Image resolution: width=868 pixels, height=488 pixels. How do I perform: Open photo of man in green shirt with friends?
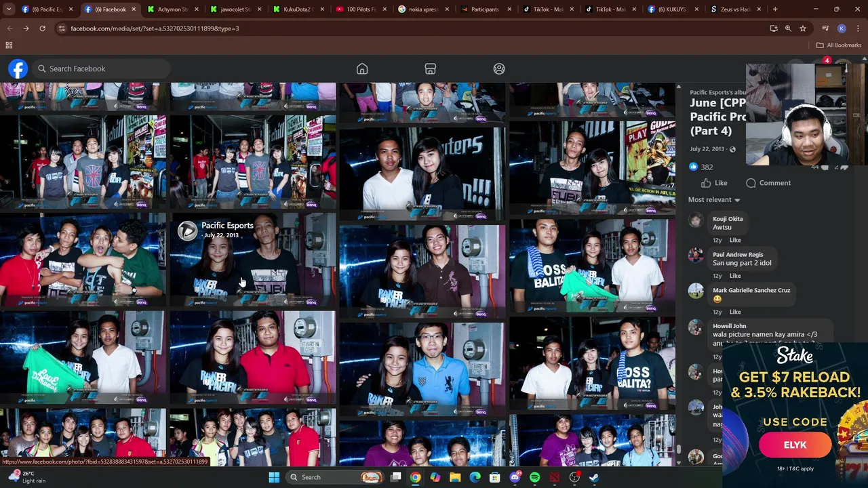tap(83, 260)
